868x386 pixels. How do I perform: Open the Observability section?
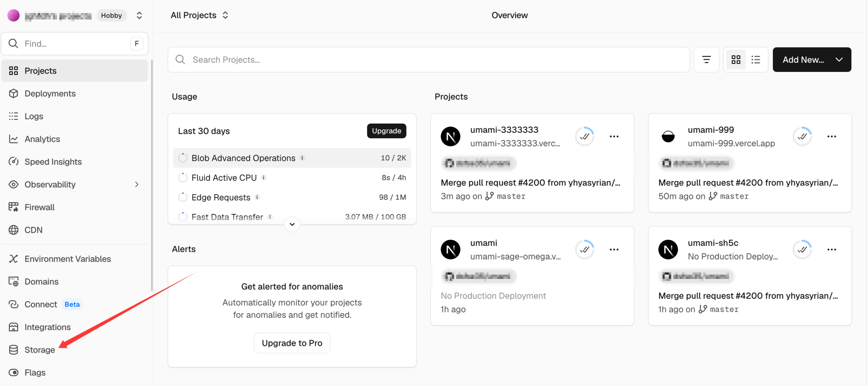tap(75, 184)
